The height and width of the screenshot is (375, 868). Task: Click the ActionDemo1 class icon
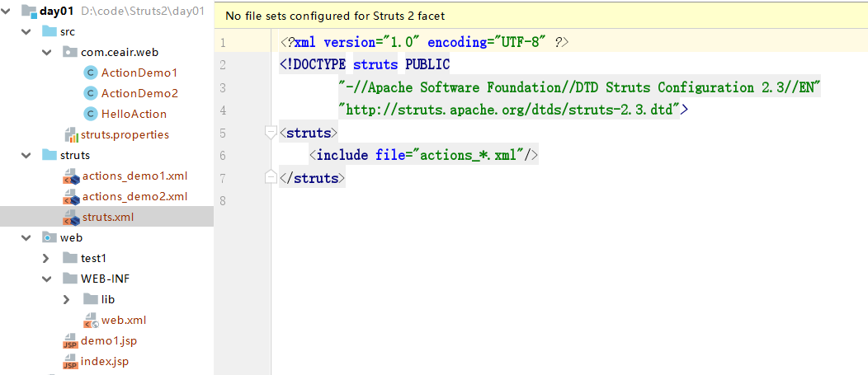pyautogui.click(x=90, y=73)
